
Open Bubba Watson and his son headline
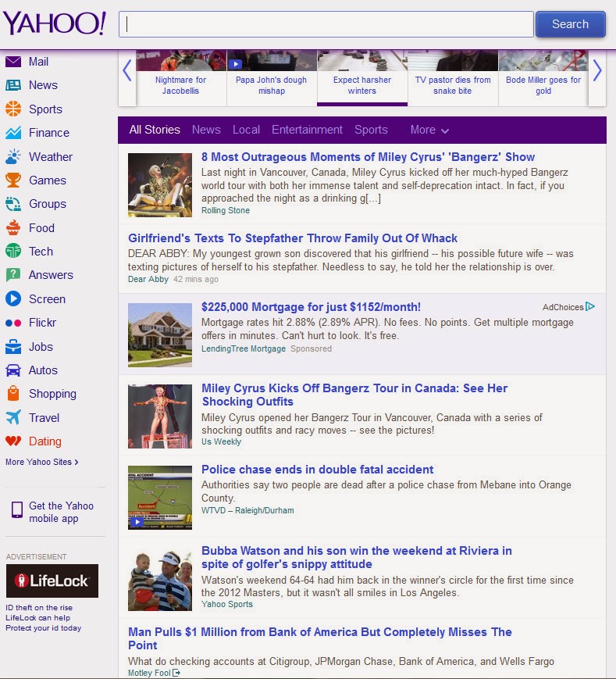tap(357, 557)
